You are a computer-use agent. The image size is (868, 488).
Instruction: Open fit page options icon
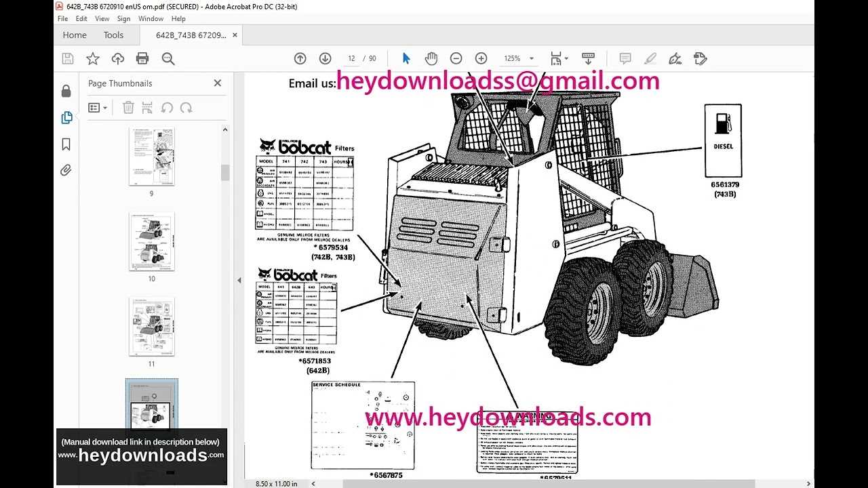pos(559,59)
